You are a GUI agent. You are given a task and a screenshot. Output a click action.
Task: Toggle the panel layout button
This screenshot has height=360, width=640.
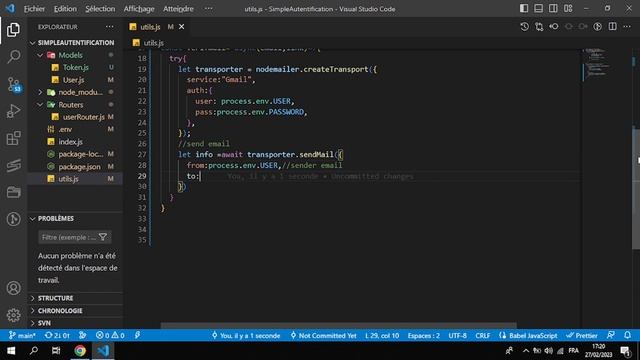coord(539,9)
